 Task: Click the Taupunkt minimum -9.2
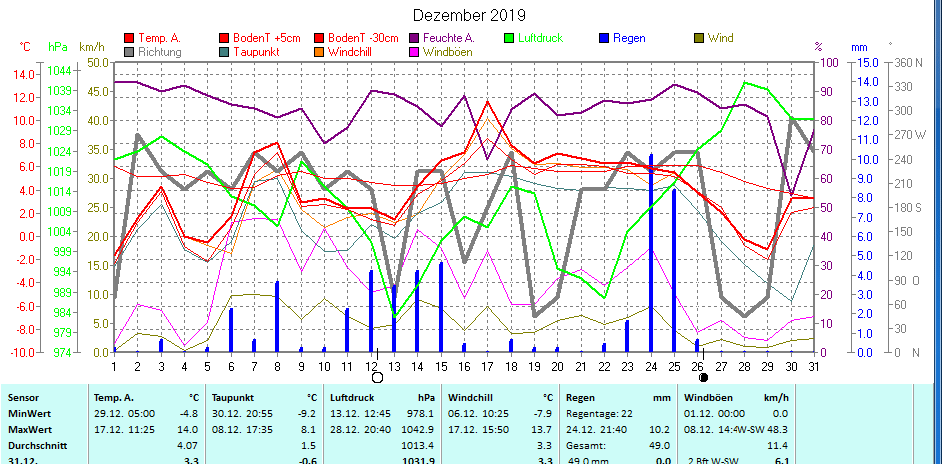(x=308, y=414)
